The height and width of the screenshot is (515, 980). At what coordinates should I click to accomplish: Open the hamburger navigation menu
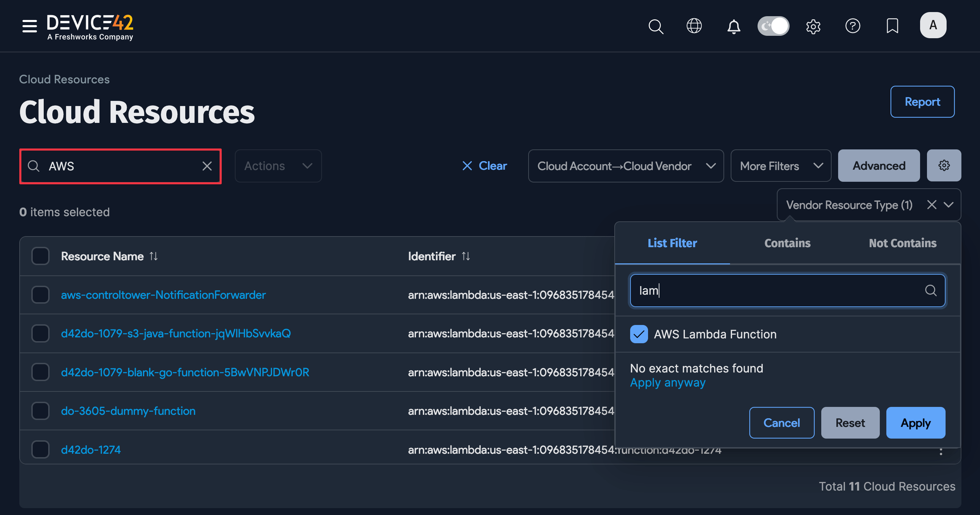(x=29, y=26)
